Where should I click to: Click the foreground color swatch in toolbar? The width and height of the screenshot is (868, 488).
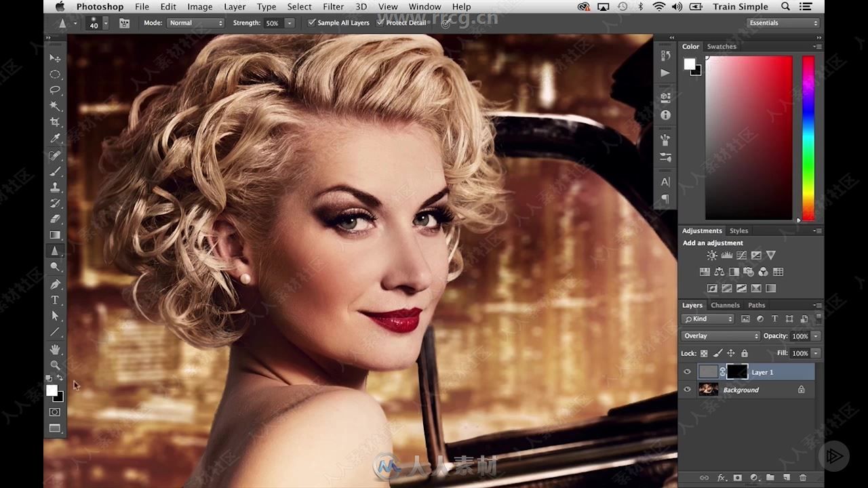tap(52, 390)
